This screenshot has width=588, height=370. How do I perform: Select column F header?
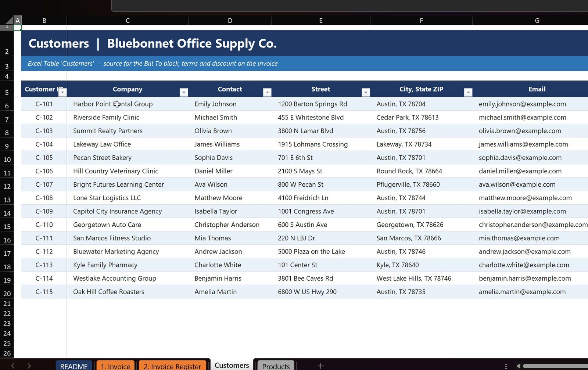point(421,21)
